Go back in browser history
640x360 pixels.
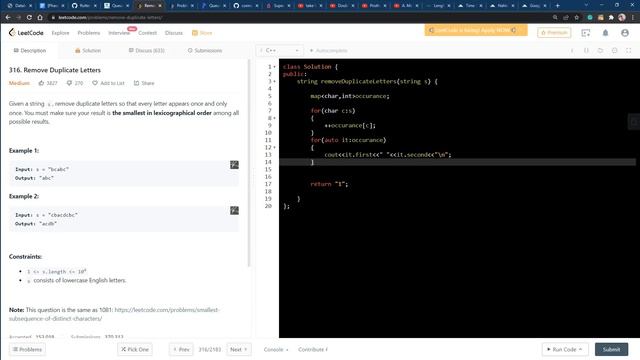point(8,18)
